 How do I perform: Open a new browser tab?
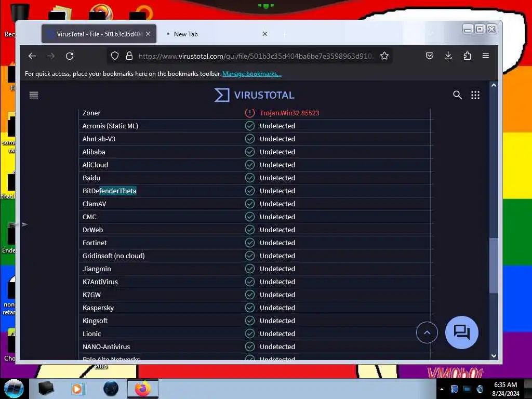click(285, 34)
